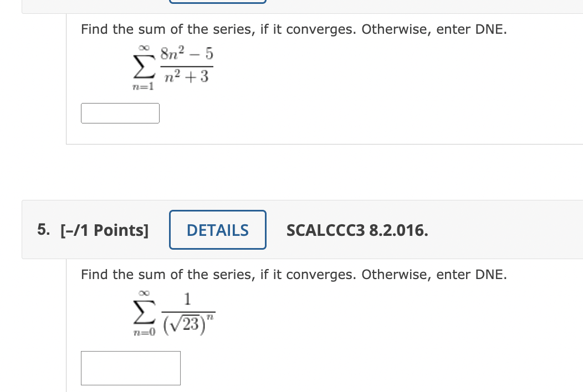This screenshot has width=583, height=392.
Task: Click problem number 5
Action: (43, 230)
